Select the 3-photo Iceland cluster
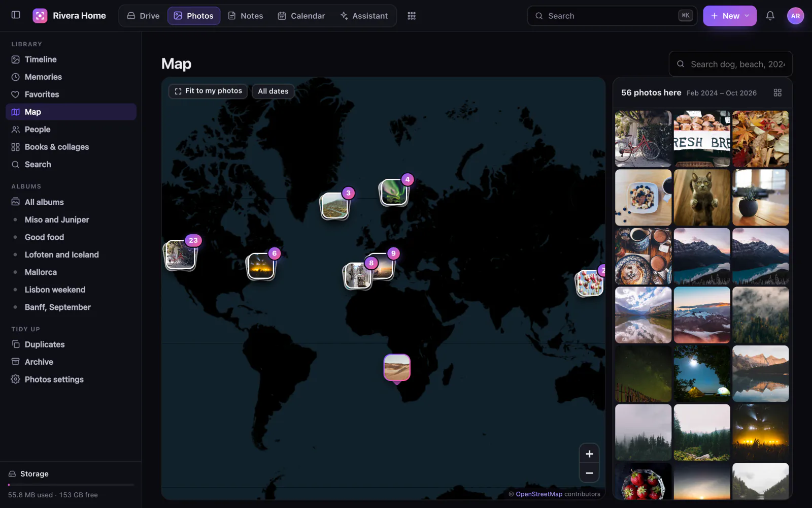Screen dimensions: 812x508 pyautogui.click(x=336, y=205)
